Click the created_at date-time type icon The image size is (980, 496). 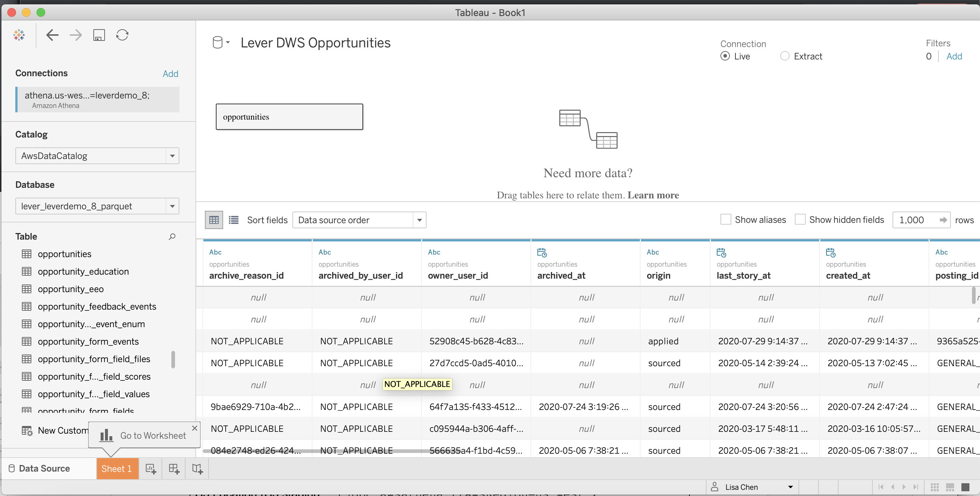[x=831, y=252]
